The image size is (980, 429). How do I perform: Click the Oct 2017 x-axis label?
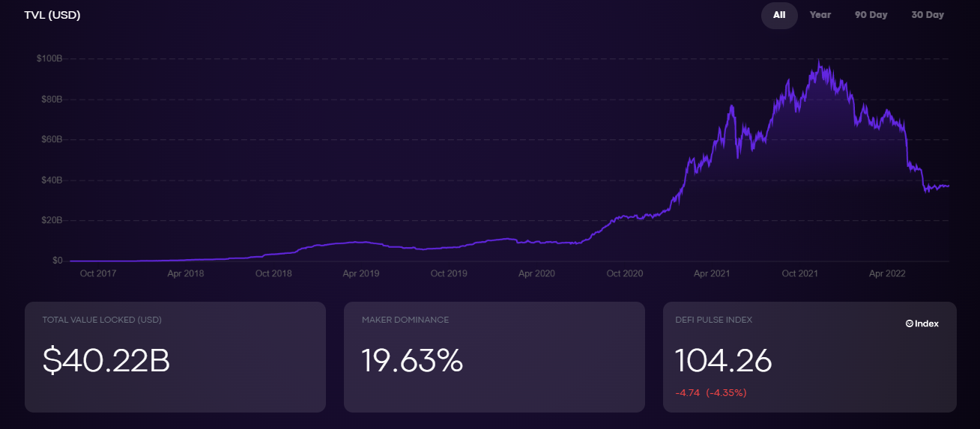[x=98, y=274]
